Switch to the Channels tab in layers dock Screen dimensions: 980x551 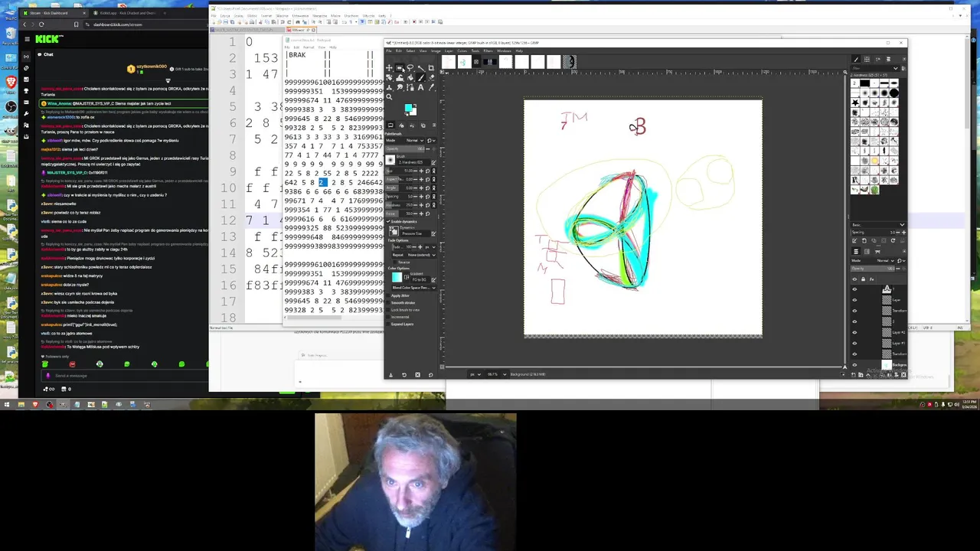pos(867,251)
